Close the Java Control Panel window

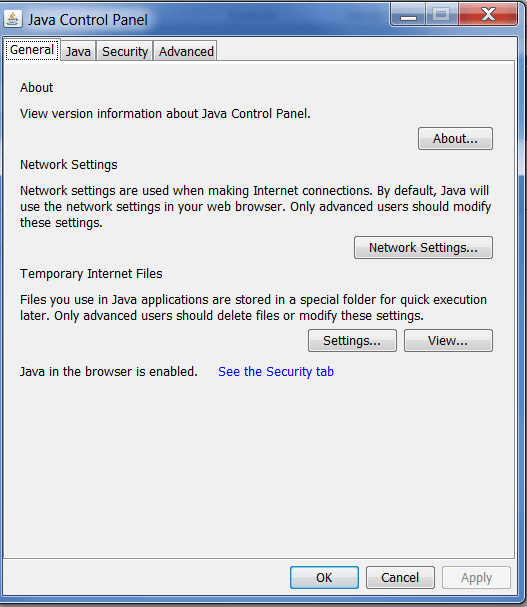(488, 14)
